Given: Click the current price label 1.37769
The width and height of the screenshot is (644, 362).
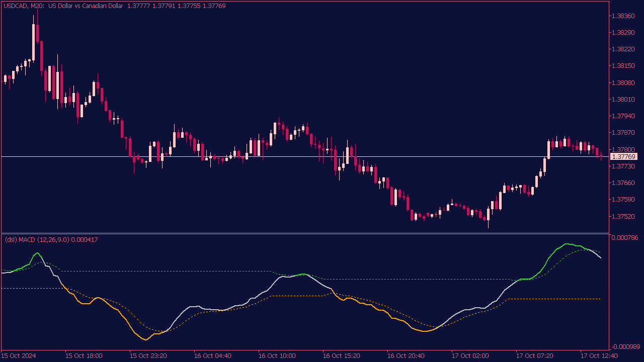Looking at the screenshot, I should point(624,157).
